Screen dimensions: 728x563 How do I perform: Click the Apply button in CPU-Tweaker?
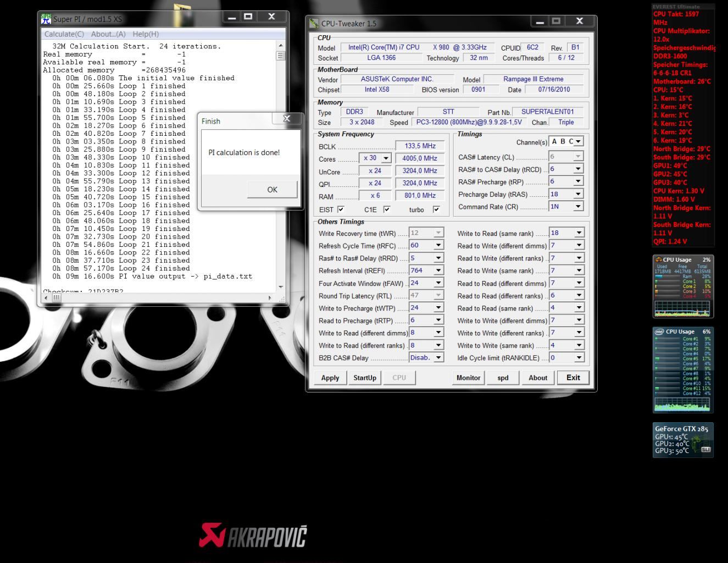pos(330,378)
